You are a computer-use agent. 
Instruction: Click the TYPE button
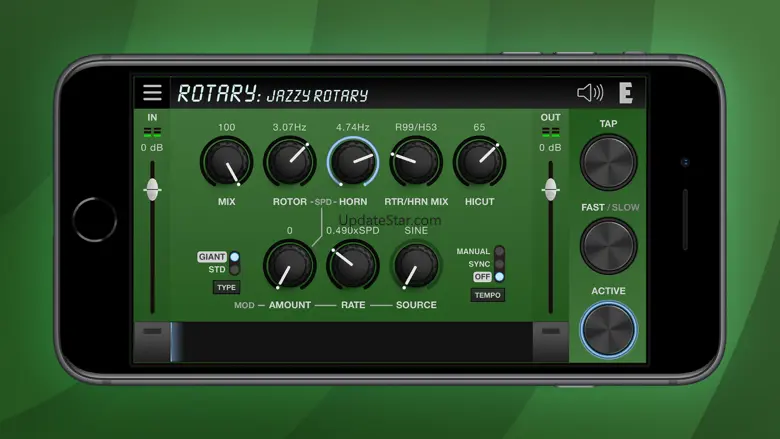click(x=226, y=287)
